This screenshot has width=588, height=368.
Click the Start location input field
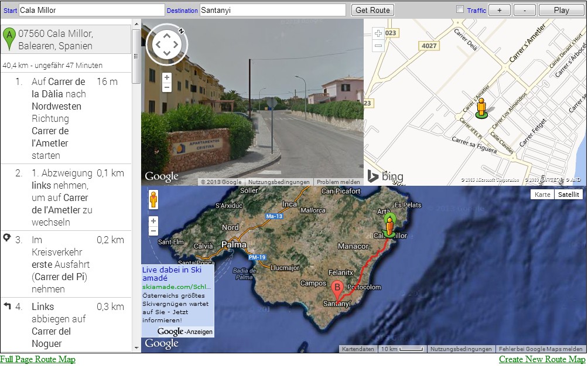(x=91, y=10)
